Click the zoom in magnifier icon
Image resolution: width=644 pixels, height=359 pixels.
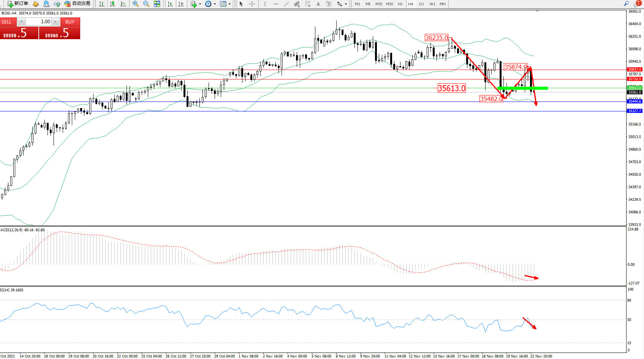pyautogui.click(x=135, y=4)
